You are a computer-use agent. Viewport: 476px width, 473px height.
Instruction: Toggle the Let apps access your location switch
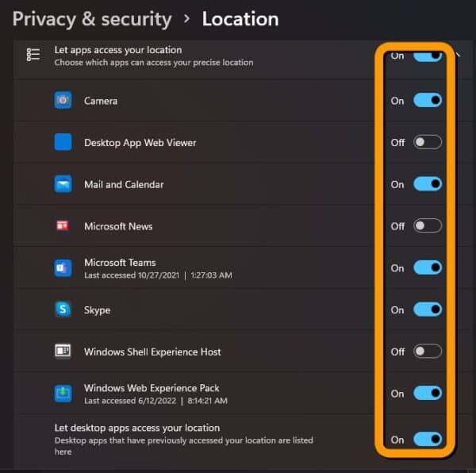coord(428,56)
